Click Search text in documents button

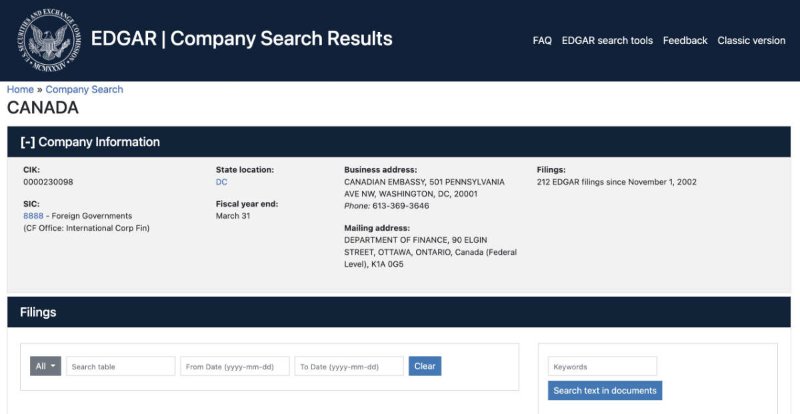coord(605,391)
